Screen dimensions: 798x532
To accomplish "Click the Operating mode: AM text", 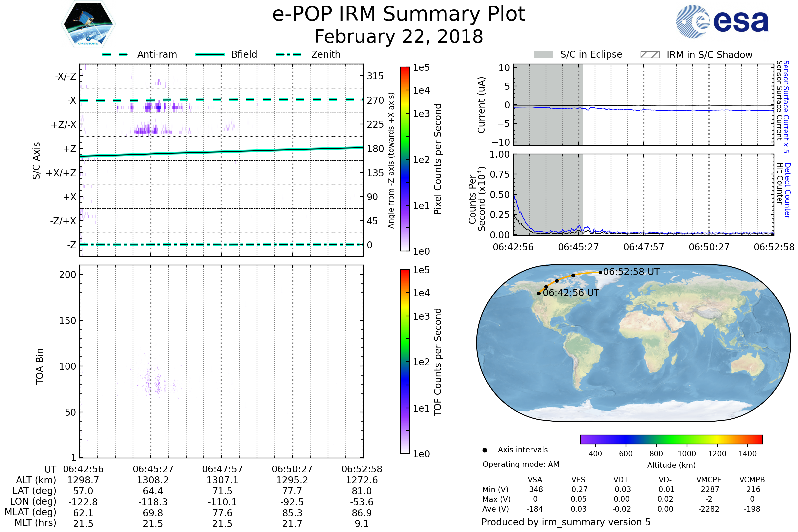I will (521, 465).
